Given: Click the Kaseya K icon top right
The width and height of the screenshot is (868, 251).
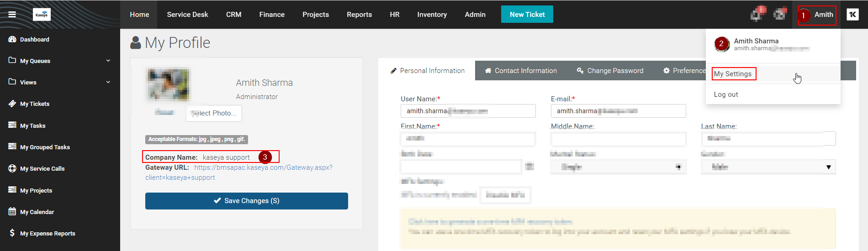Looking at the screenshot, I should 852,15.
